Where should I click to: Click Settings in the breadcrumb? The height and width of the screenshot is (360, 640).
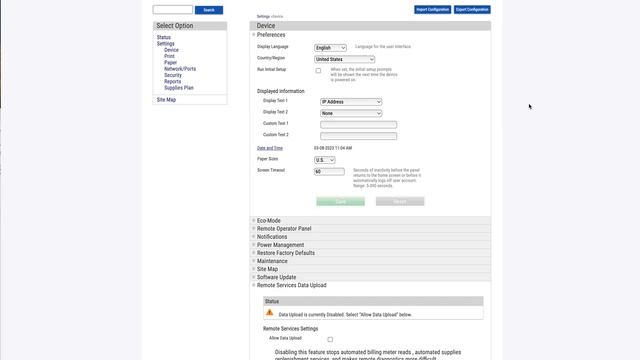pos(263,17)
